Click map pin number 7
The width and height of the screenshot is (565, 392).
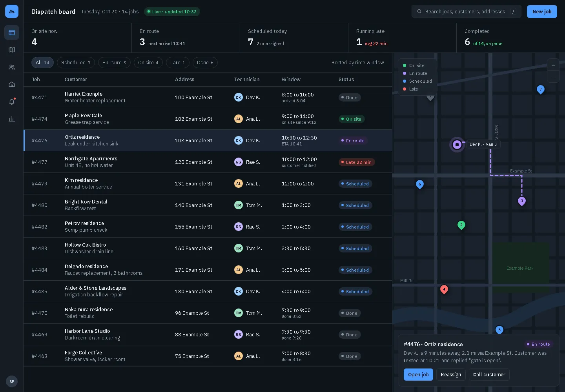point(541,90)
